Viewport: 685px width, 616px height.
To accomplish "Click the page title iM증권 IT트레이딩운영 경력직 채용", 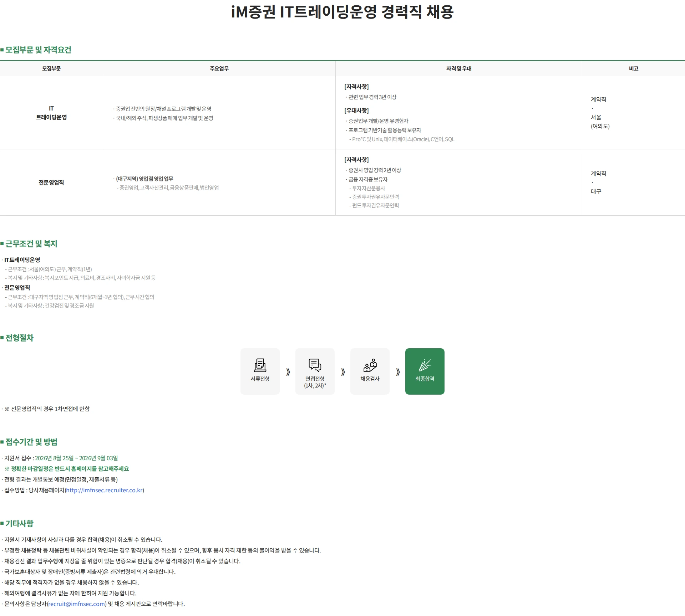I will coord(342,12).
